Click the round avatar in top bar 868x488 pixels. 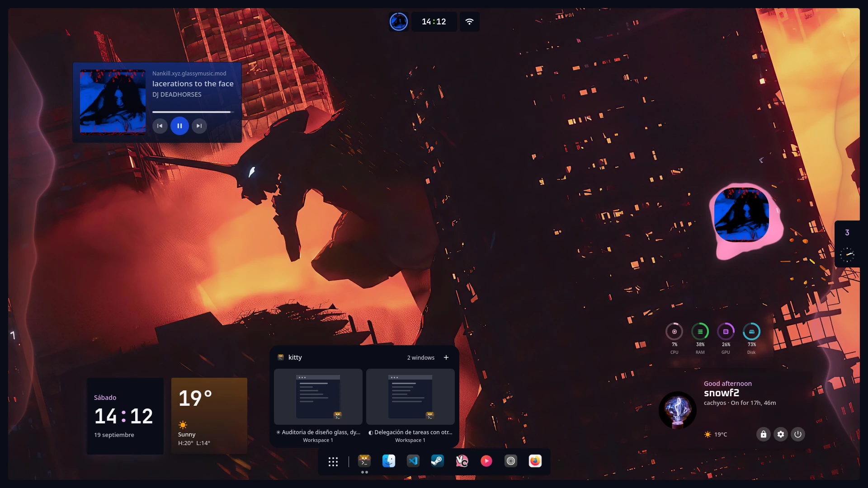click(x=399, y=22)
